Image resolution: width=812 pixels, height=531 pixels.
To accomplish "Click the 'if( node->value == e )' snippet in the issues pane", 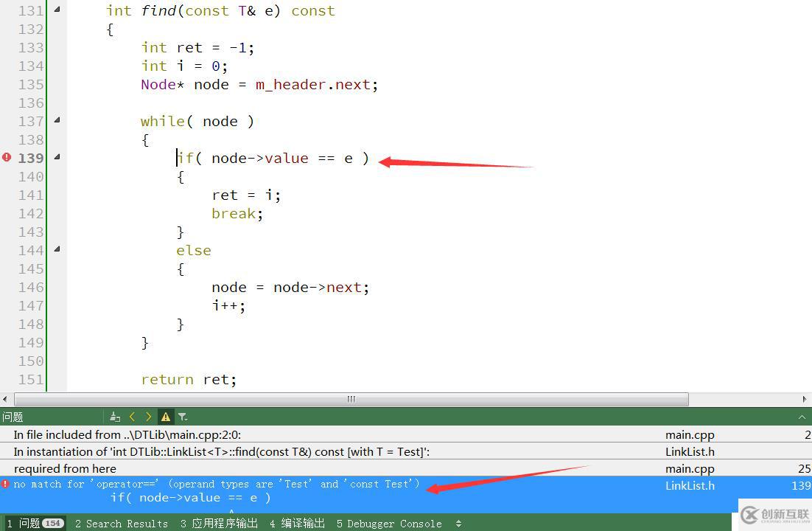I will (x=191, y=498).
